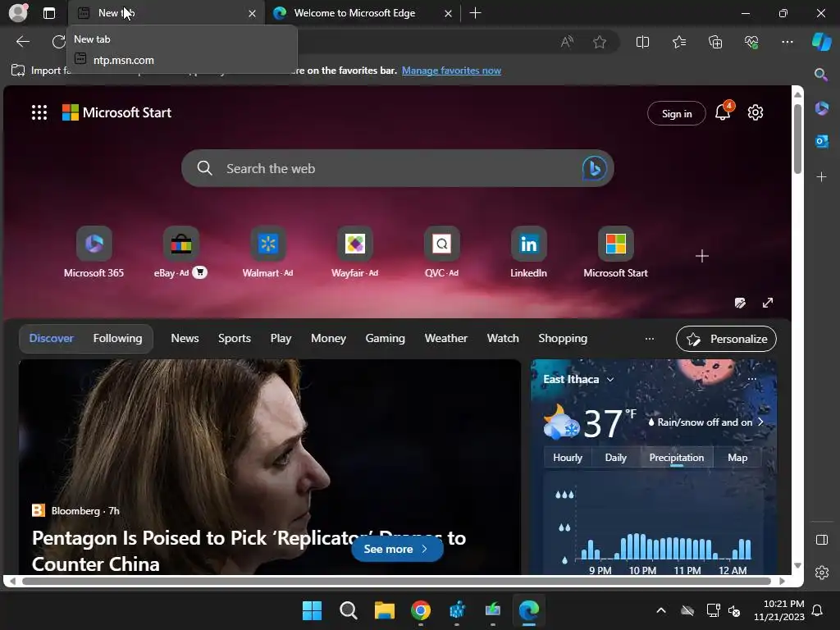Image resolution: width=840 pixels, height=630 pixels.
Task: Open the QVC quick link
Action: (x=441, y=253)
